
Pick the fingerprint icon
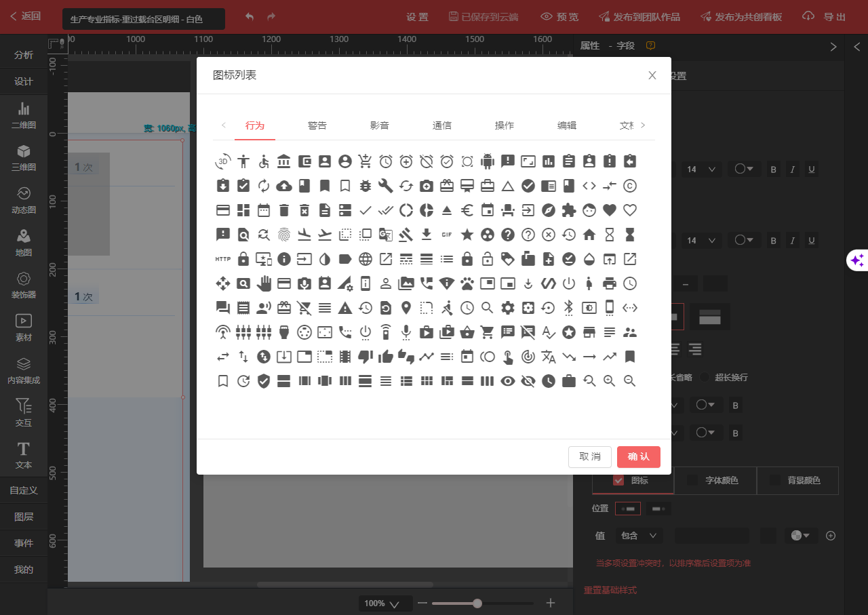tap(283, 235)
